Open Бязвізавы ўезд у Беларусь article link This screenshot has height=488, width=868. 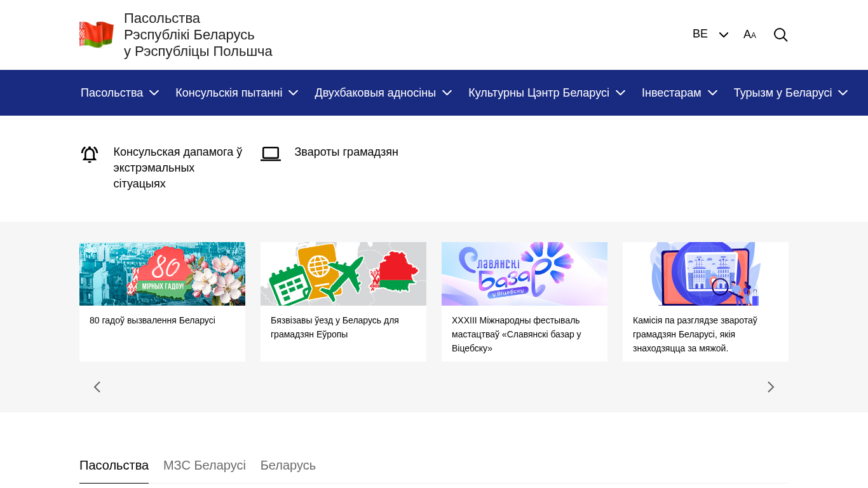click(x=335, y=327)
